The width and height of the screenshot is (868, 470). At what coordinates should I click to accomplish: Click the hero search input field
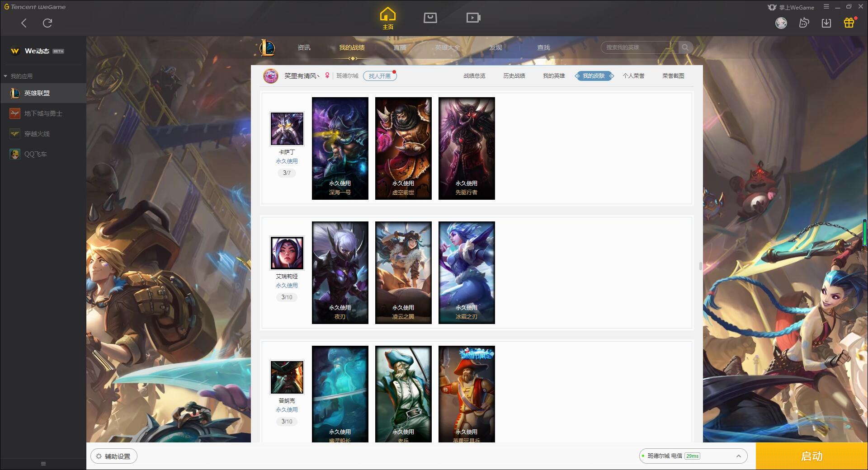(x=639, y=47)
